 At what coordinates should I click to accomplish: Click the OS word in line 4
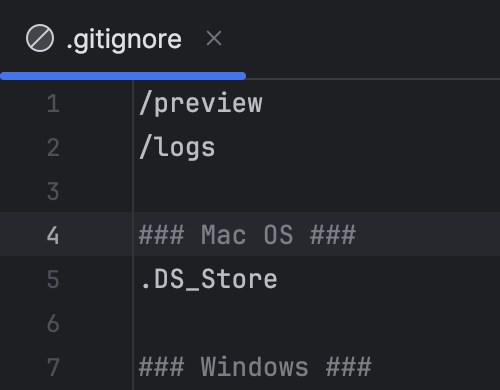pos(279,235)
